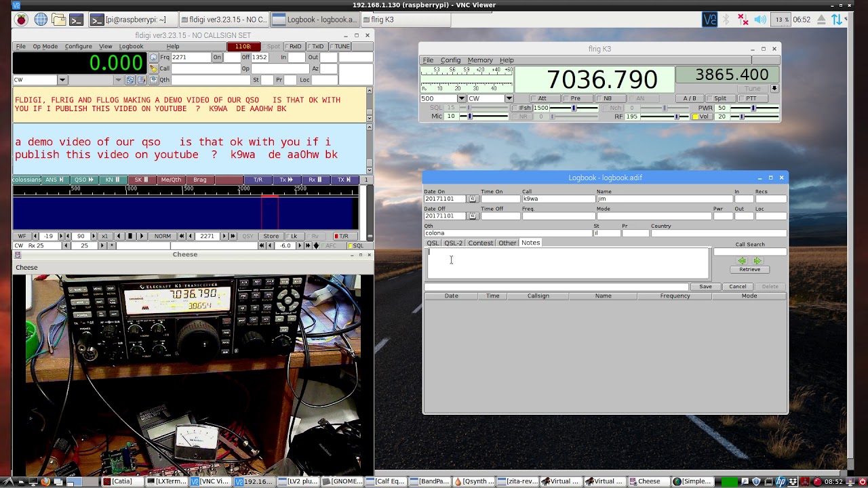Screen dimensions: 868x488
Task: Open the fldigi File menu
Action: tap(20, 46)
